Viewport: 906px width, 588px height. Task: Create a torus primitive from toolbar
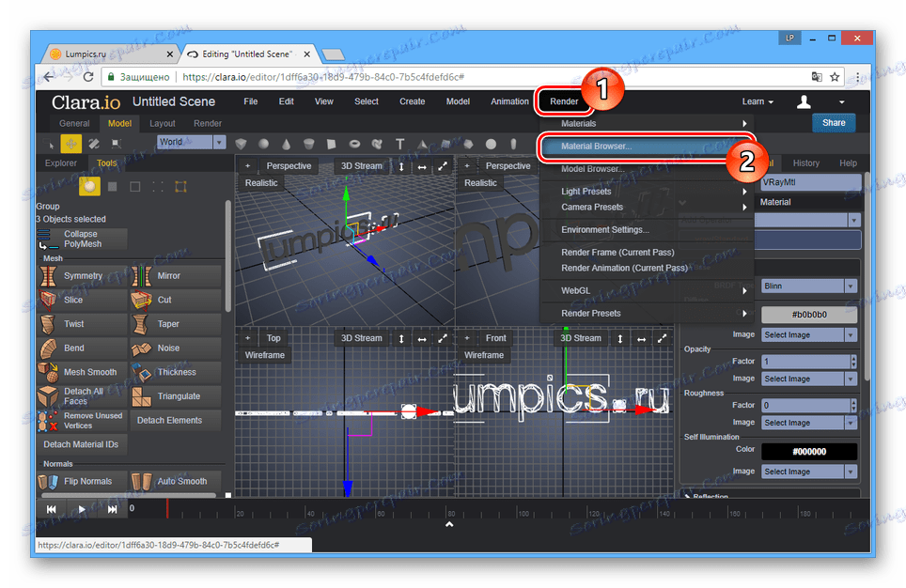pos(354,144)
